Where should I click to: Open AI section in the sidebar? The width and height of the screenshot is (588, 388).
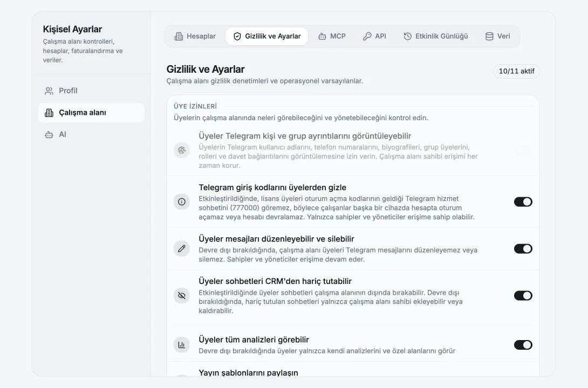click(91, 134)
